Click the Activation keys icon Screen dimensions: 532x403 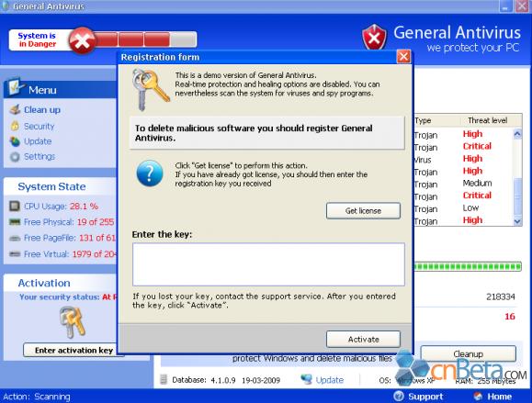[72, 322]
